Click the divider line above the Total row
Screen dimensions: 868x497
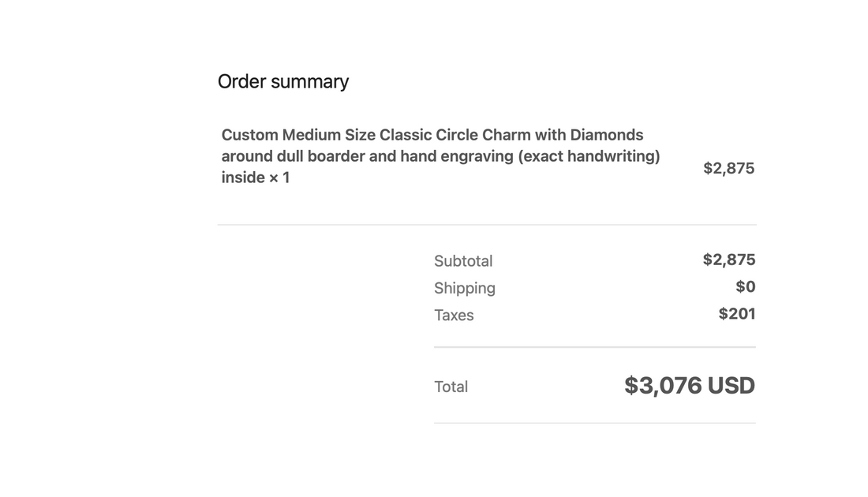click(x=594, y=347)
